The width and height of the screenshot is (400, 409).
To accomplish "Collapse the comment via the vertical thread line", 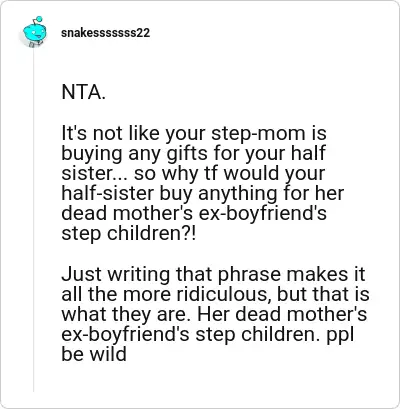I will point(33,220).
